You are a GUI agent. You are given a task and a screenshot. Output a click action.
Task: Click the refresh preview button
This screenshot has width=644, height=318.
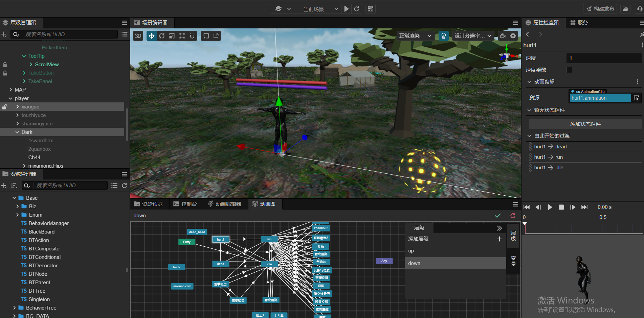click(x=356, y=9)
